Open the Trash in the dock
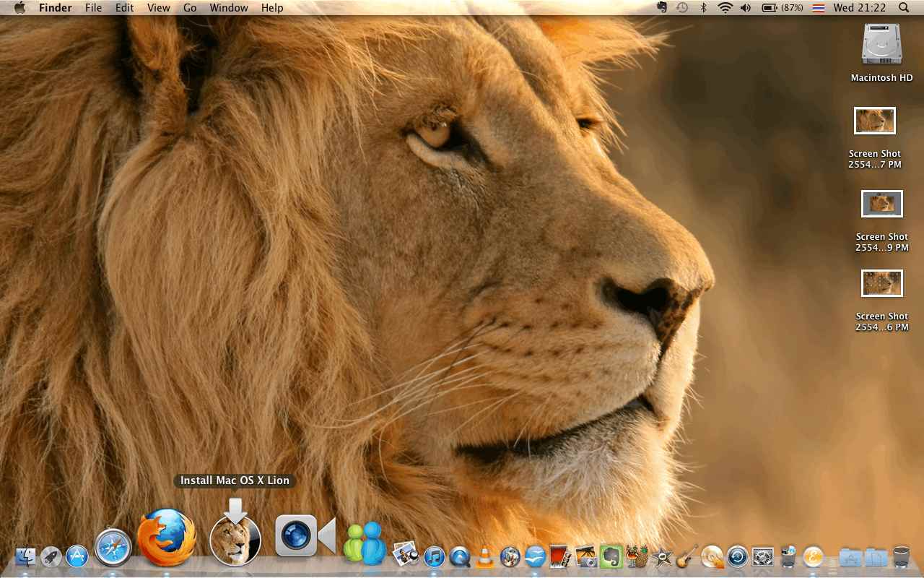924x578 pixels. pyautogui.click(x=902, y=556)
